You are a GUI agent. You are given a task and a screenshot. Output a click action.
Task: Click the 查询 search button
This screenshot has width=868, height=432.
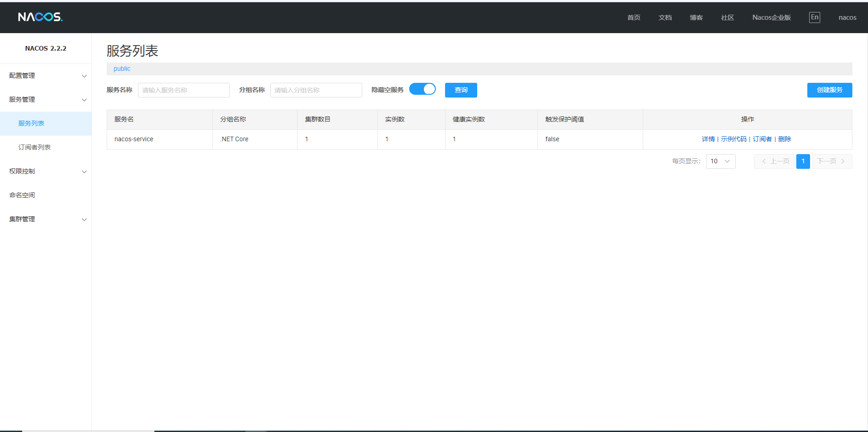(461, 90)
